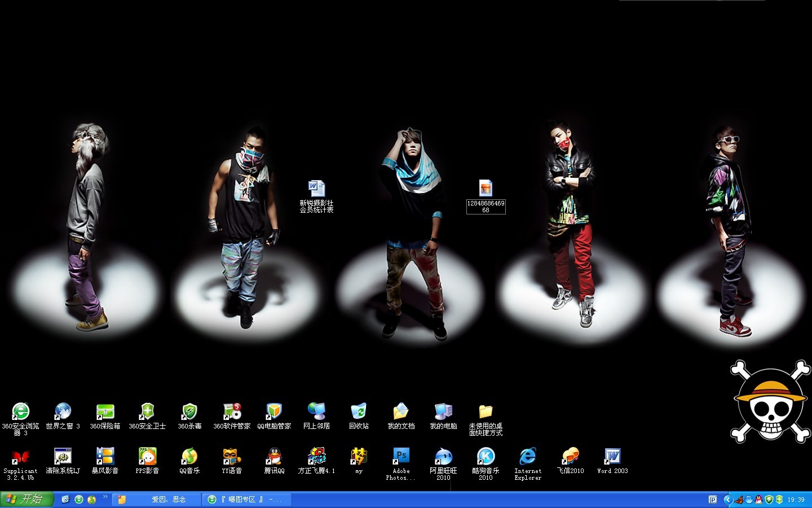This screenshot has height=508, width=812.
Task: Open the blue AliWangWang tray icon
Action: pyautogui.click(x=749, y=500)
